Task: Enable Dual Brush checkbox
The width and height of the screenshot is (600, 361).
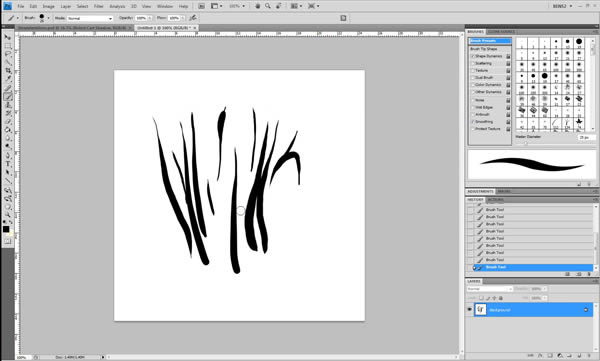Action: point(473,78)
